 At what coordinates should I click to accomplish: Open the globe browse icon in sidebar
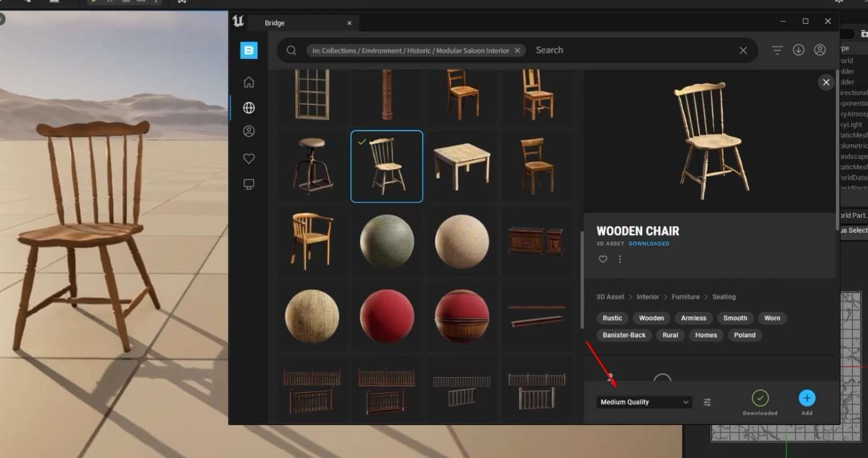[249, 108]
